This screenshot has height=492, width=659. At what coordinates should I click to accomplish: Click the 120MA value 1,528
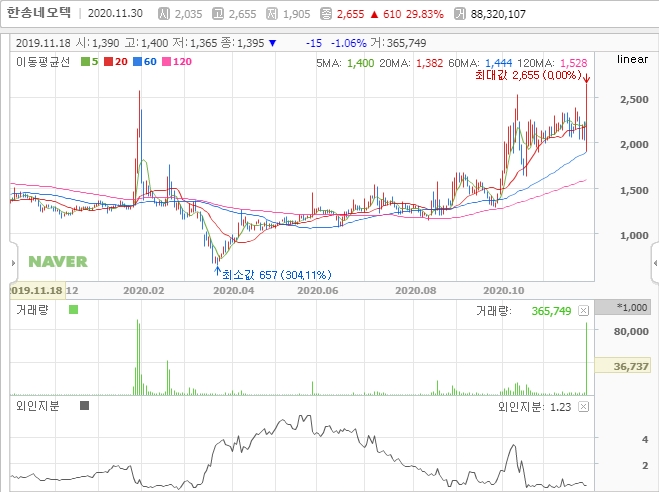(x=574, y=63)
